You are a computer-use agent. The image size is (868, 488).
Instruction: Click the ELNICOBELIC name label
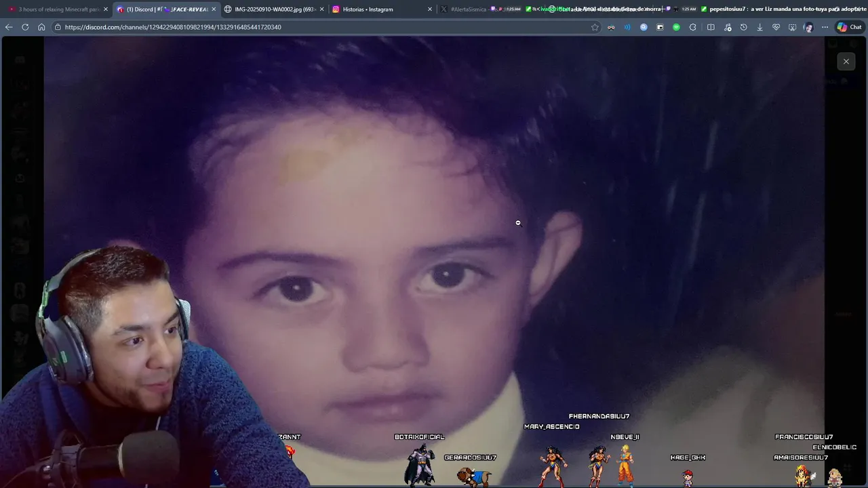(x=835, y=447)
